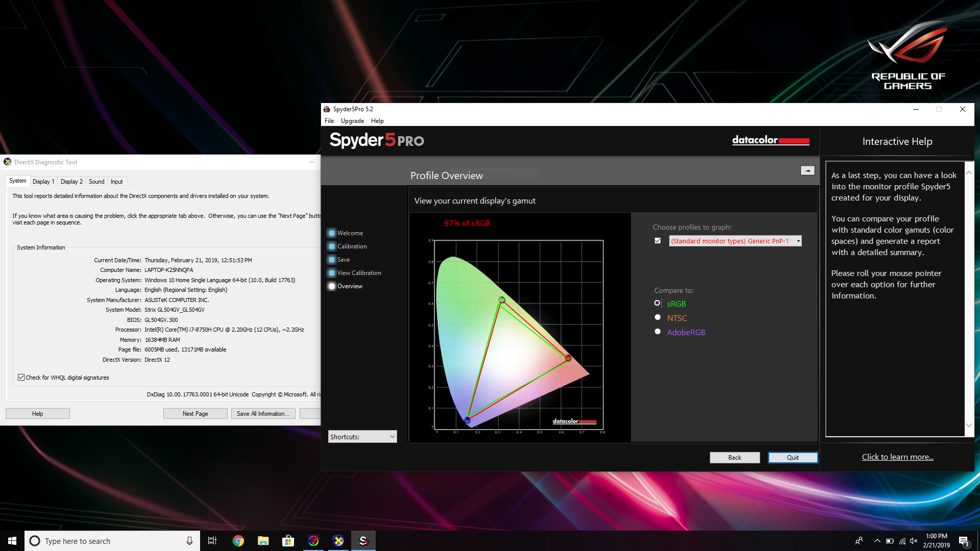The image size is (980, 551).
Task: Switch to Display 2 tab in DxDiag
Action: pyautogui.click(x=71, y=182)
